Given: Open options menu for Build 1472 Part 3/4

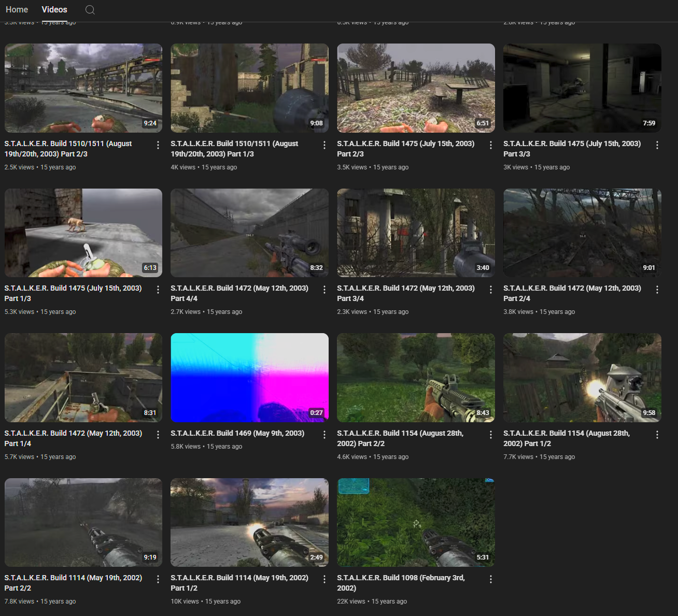Looking at the screenshot, I should pos(491,290).
